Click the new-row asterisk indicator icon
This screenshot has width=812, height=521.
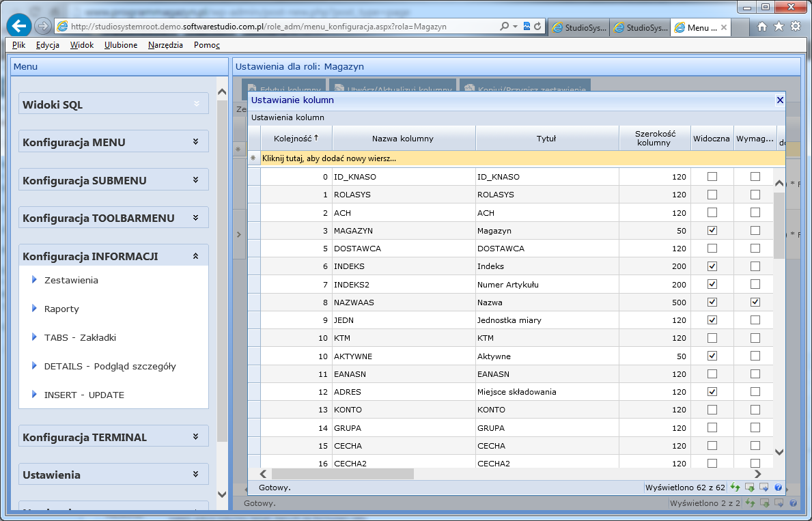[x=253, y=158]
